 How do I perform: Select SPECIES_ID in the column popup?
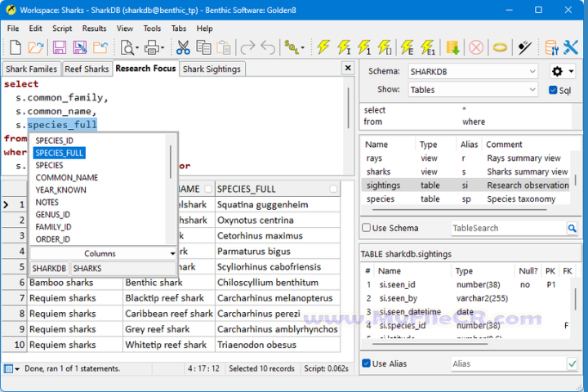coord(55,140)
